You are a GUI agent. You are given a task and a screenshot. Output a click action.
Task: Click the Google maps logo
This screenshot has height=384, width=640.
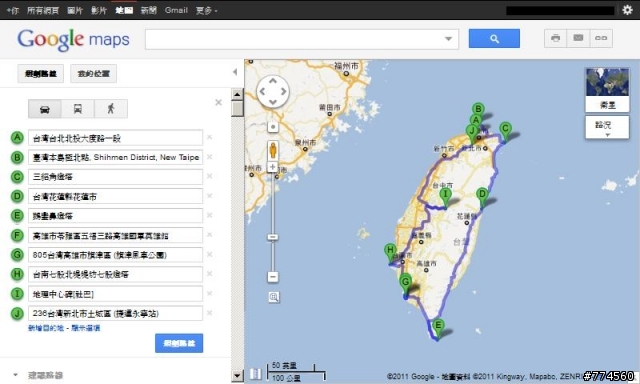(x=73, y=40)
